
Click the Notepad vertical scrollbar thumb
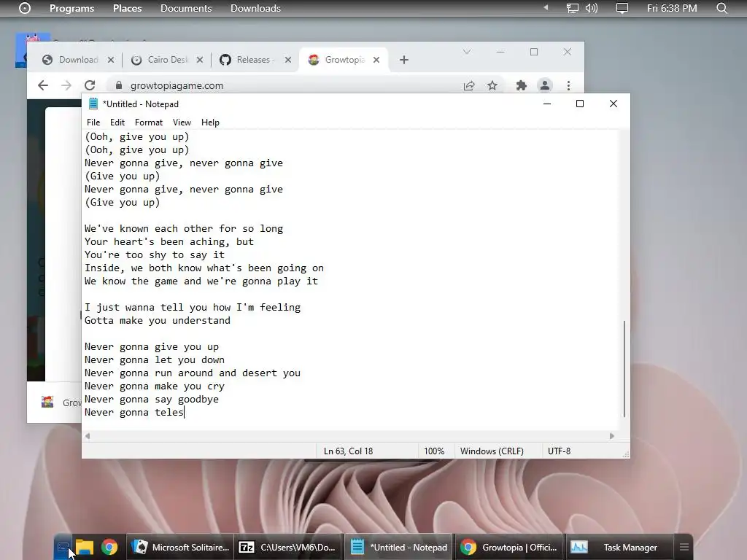624,369
